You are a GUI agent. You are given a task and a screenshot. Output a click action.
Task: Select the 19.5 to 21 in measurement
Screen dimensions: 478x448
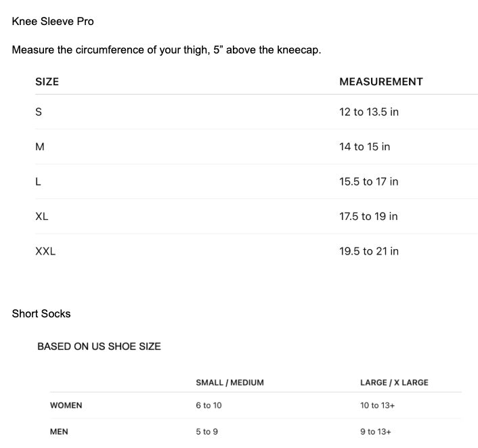(x=368, y=252)
